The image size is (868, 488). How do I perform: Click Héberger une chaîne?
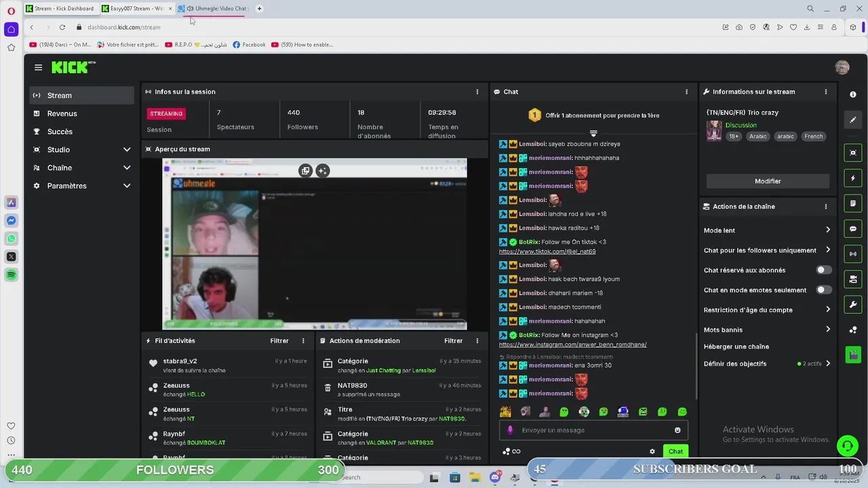point(736,346)
